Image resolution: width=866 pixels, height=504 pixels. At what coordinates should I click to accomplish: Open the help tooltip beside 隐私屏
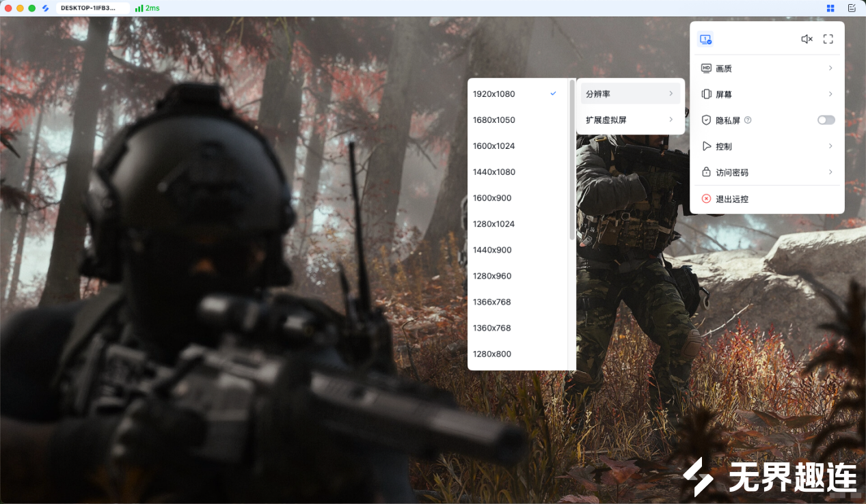click(748, 120)
